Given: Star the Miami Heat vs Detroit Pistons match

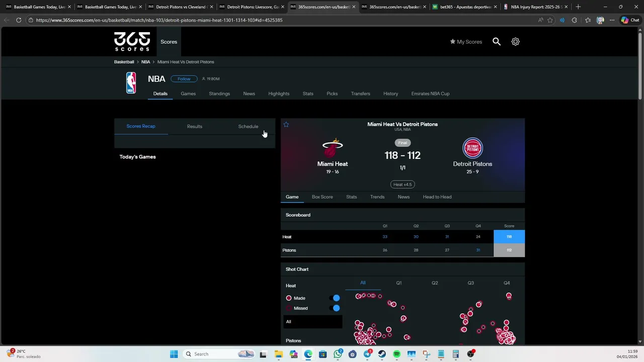Looking at the screenshot, I should [286, 125].
